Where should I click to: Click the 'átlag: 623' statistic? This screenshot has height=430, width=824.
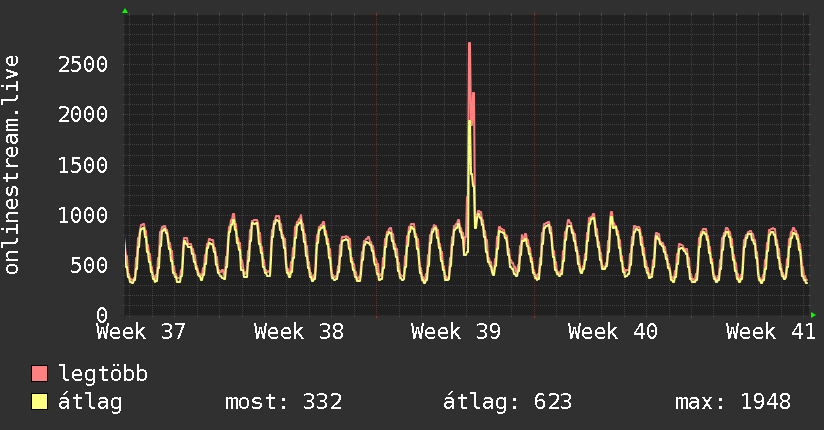[x=507, y=402]
